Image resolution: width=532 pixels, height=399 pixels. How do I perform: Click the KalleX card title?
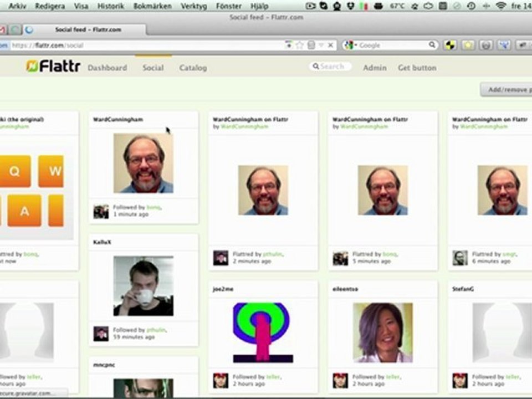(102, 242)
